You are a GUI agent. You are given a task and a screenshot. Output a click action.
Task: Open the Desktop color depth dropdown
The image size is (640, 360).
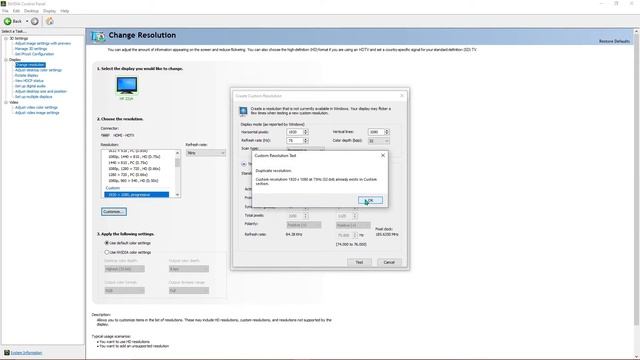point(124,269)
